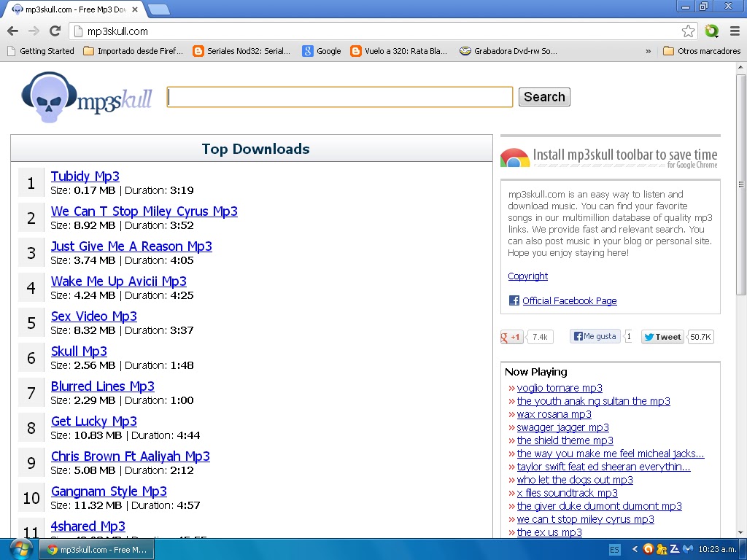Open Blurred Lines Mp3 link
The height and width of the screenshot is (560, 747).
pos(102,386)
